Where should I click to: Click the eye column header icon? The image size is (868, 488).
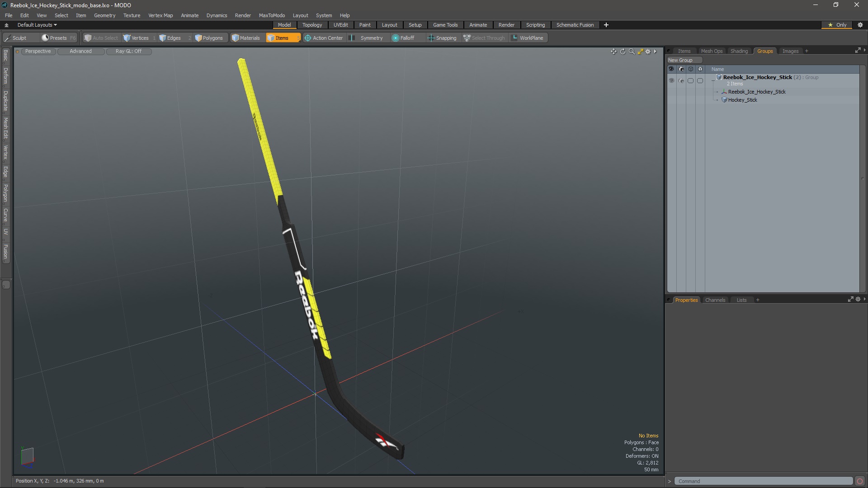[671, 69]
